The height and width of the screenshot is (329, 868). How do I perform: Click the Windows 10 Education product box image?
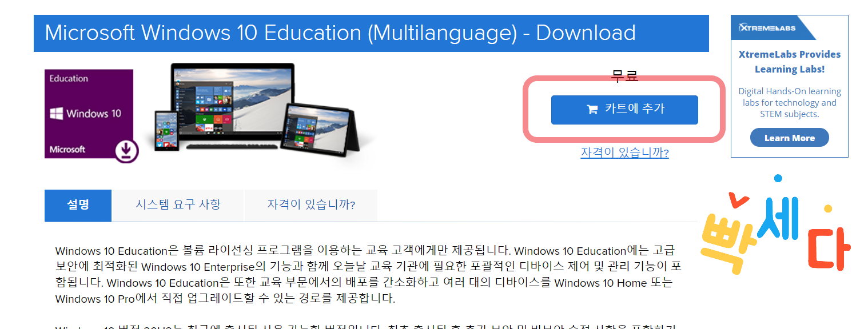(x=89, y=114)
